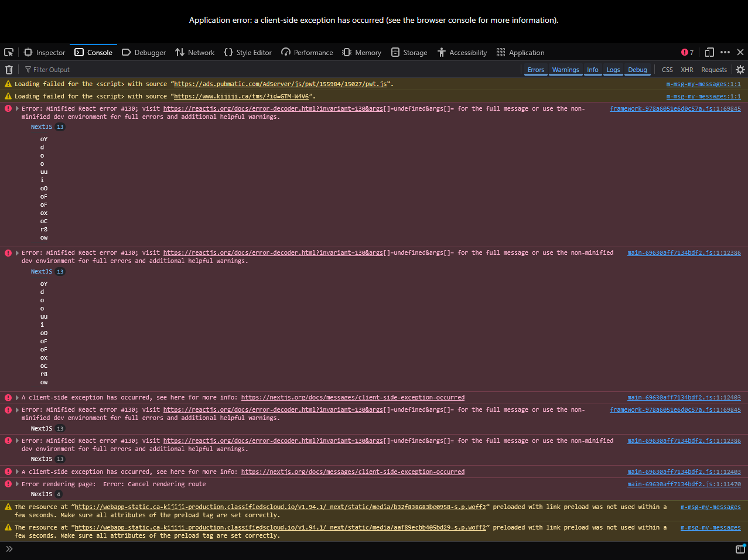Focus the Filter Output field

click(x=269, y=69)
